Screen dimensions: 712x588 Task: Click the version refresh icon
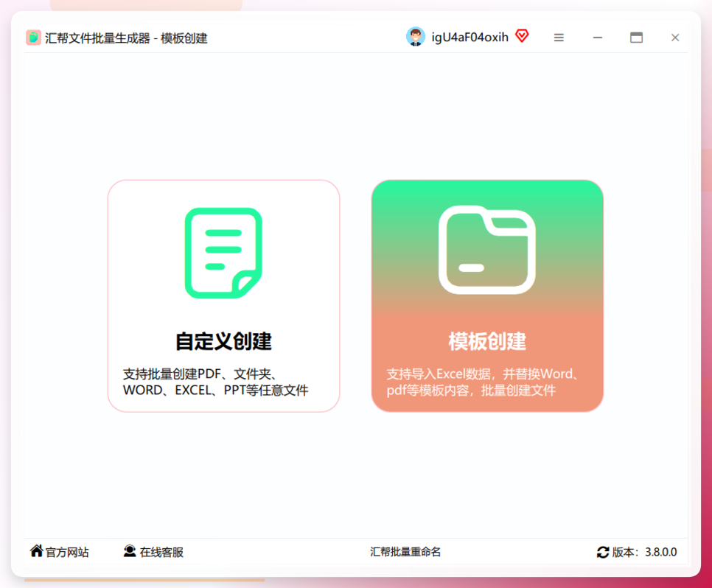tap(603, 552)
